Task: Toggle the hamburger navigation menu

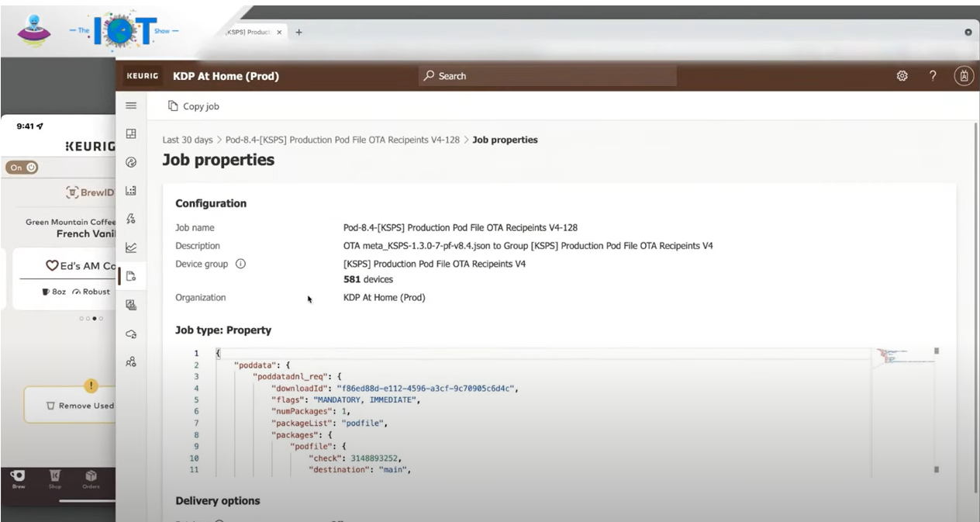Action: click(x=130, y=106)
